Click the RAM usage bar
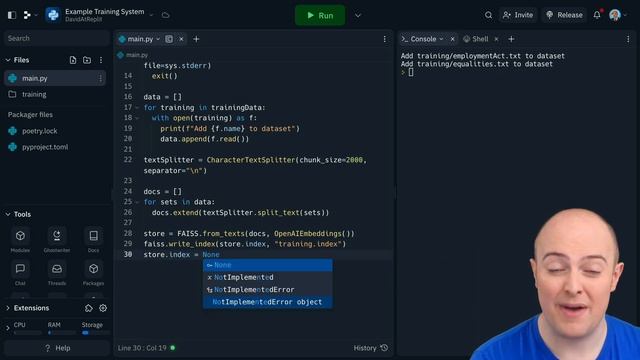The image size is (640, 360). click(x=61, y=333)
